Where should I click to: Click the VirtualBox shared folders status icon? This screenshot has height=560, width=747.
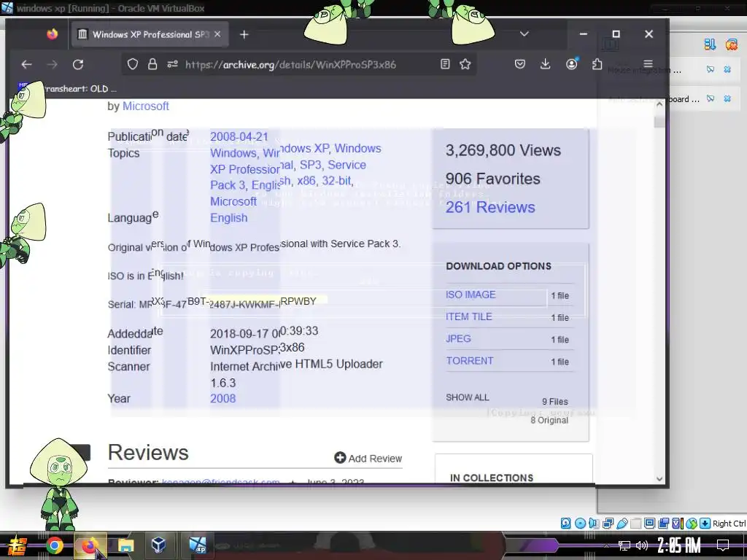tap(635, 524)
